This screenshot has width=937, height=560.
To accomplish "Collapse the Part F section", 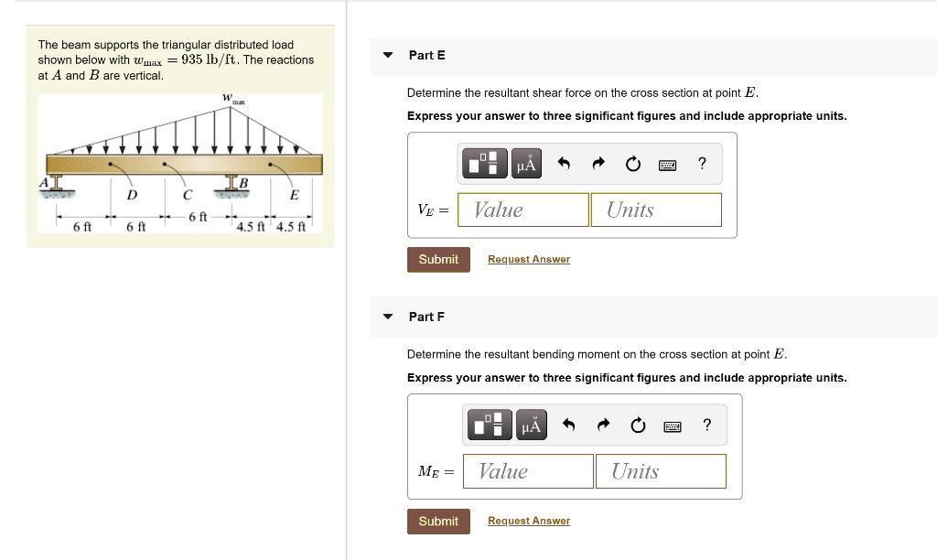I will [x=388, y=317].
